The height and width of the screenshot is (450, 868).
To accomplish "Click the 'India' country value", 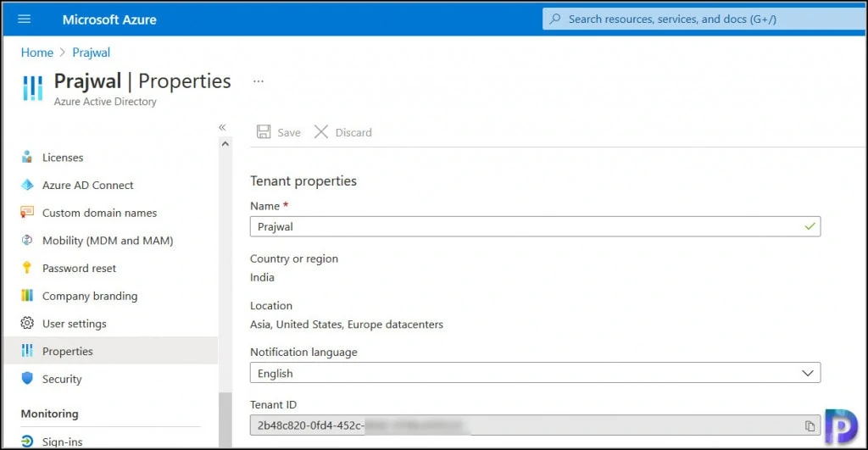I will click(x=262, y=277).
